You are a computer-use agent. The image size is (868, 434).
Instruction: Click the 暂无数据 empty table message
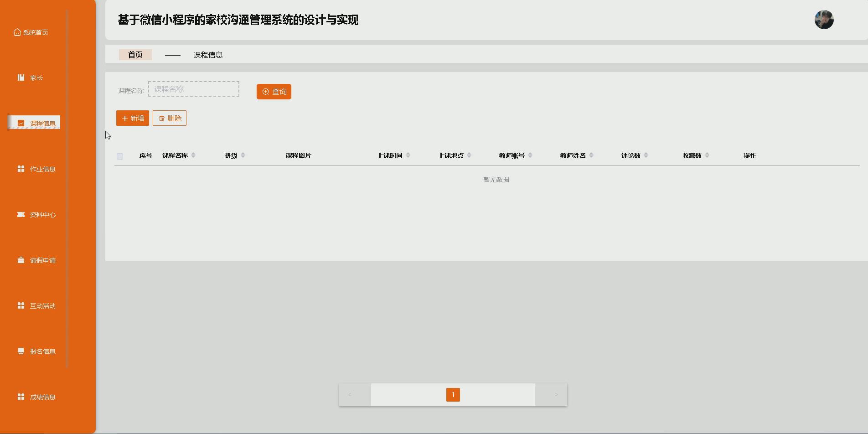pos(496,180)
